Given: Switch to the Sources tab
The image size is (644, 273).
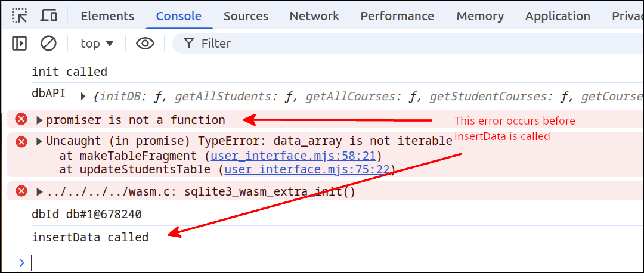Looking at the screenshot, I should (245, 16).
